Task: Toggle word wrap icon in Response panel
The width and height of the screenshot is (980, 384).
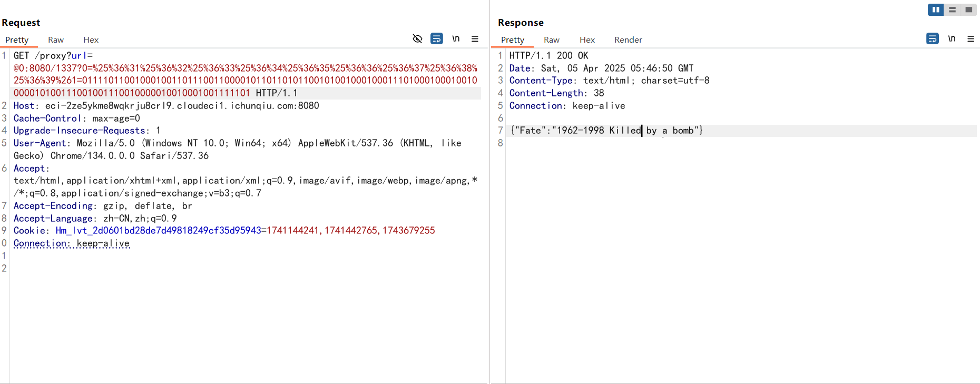Action: (x=932, y=38)
